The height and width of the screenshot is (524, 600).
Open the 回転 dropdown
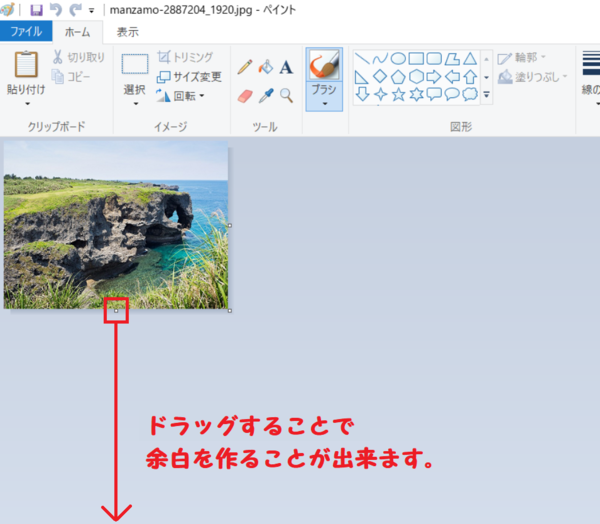(x=180, y=96)
